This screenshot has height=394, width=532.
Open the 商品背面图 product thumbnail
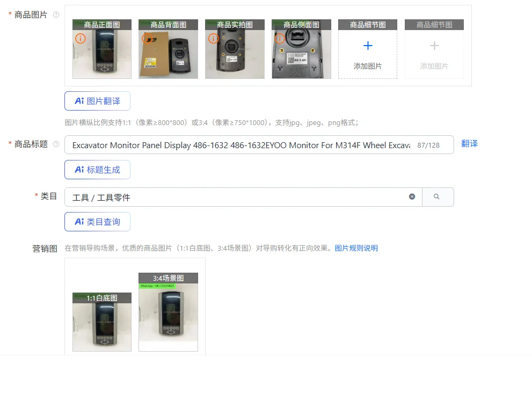168,49
